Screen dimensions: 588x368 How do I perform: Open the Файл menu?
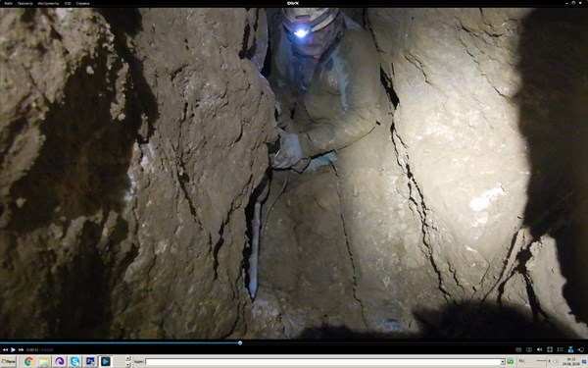(8, 3)
